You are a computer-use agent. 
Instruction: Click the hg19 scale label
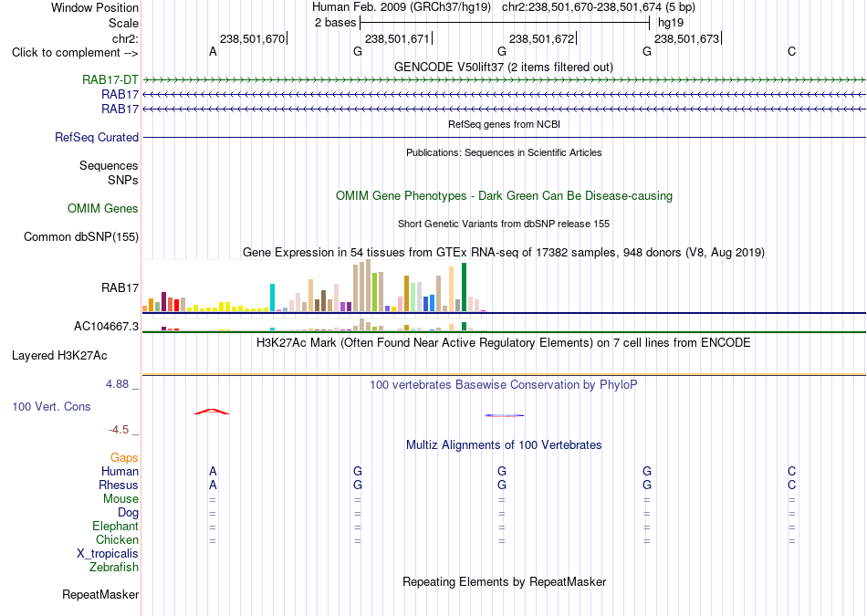coord(671,23)
